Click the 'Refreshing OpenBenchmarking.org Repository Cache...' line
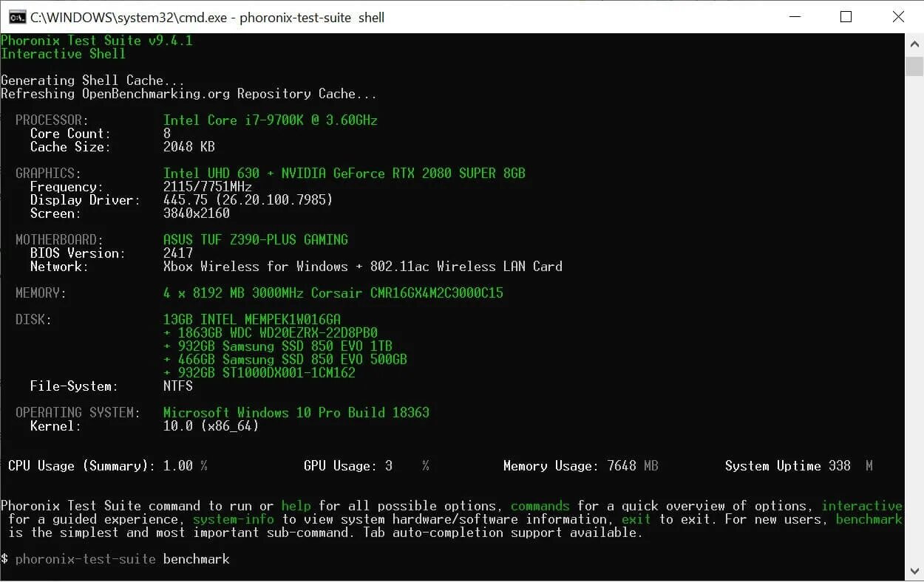Image resolution: width=924 pixels, height=582 pixels. pyautogui.click(x=189, y=94)
